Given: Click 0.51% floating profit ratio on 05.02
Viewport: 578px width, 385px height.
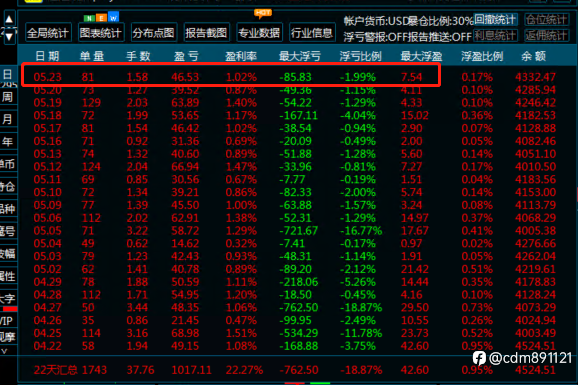Looking at the screenshot, I should (x=477, y=269).
